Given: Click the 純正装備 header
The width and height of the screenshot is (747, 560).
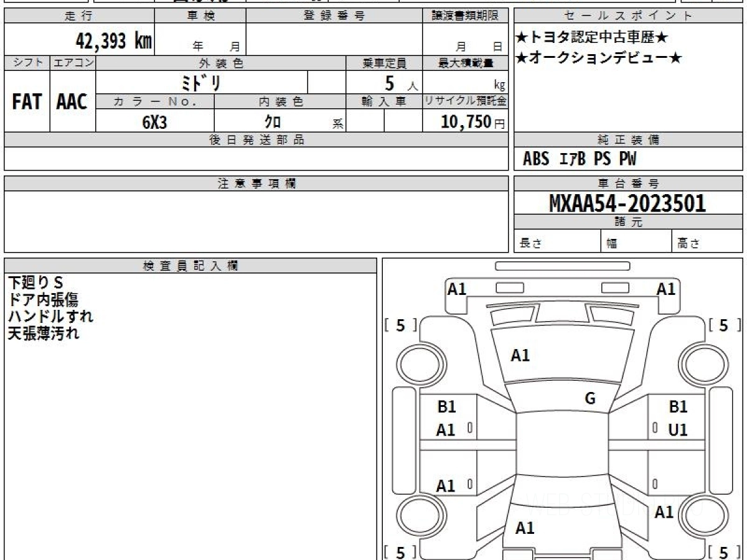Looking at the screenshot, I should click(x=628, y=139).
